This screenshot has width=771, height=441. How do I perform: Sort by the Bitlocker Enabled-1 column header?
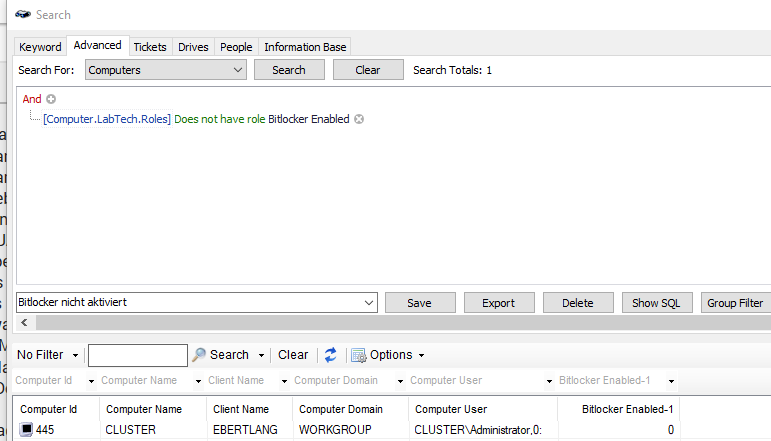619,409
